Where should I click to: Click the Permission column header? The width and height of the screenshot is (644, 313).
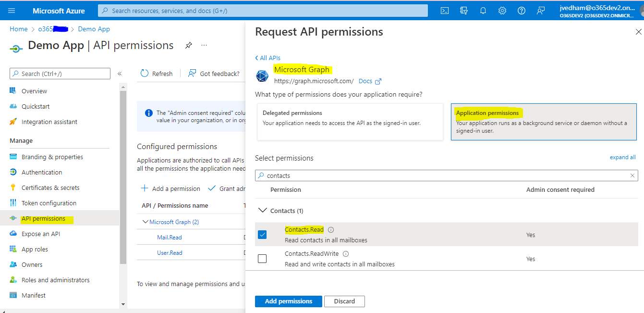286,189
